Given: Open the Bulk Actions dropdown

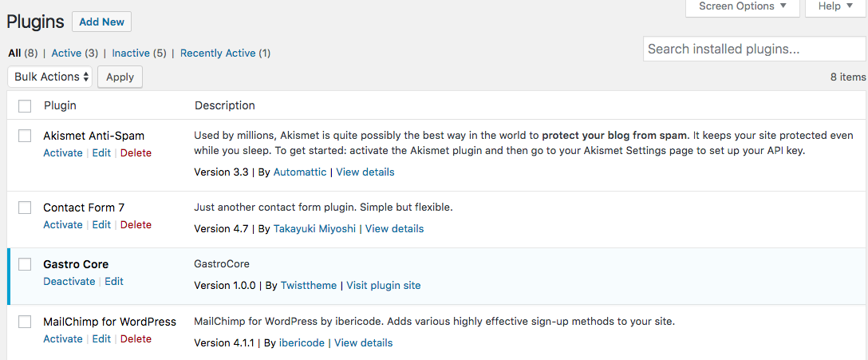Looking at the screenshot, I should [x=50, y=77].
